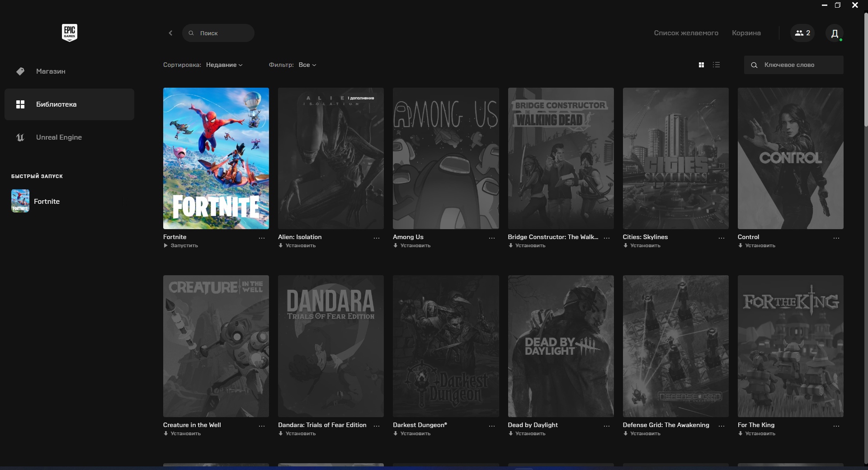The image size is (868, 470).
Task: Open options menu for Darkest Dungeon
Action: coord(492,426)
